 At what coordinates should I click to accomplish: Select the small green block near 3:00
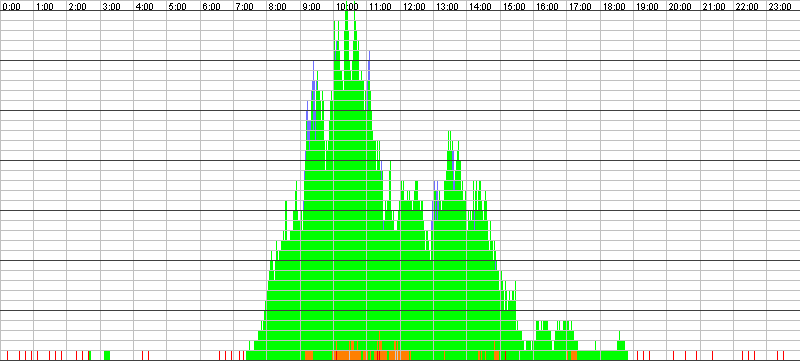pos(107,355)
